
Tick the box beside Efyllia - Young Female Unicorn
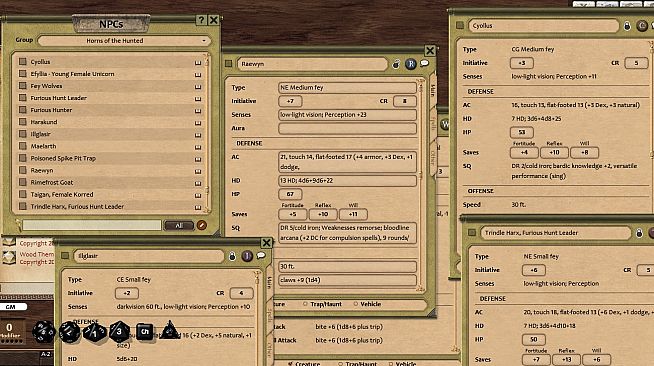(23, 74)
